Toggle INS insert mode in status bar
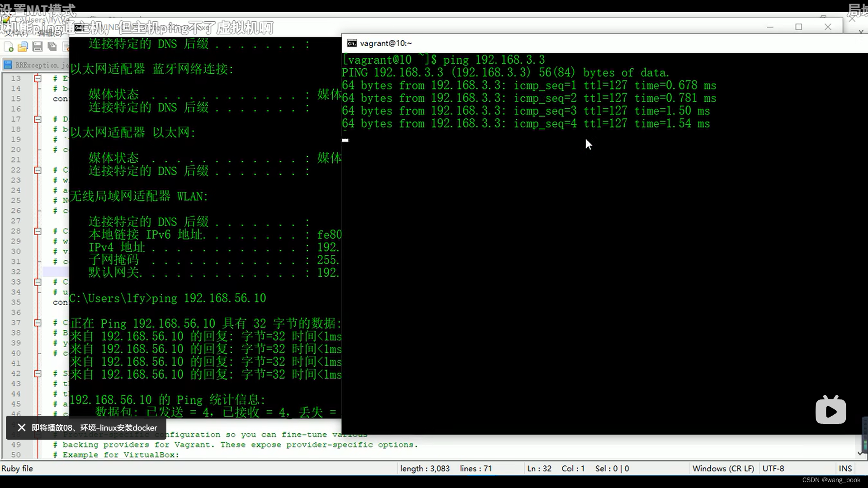The width and height of the screenshot is (868, 488). 844,469
